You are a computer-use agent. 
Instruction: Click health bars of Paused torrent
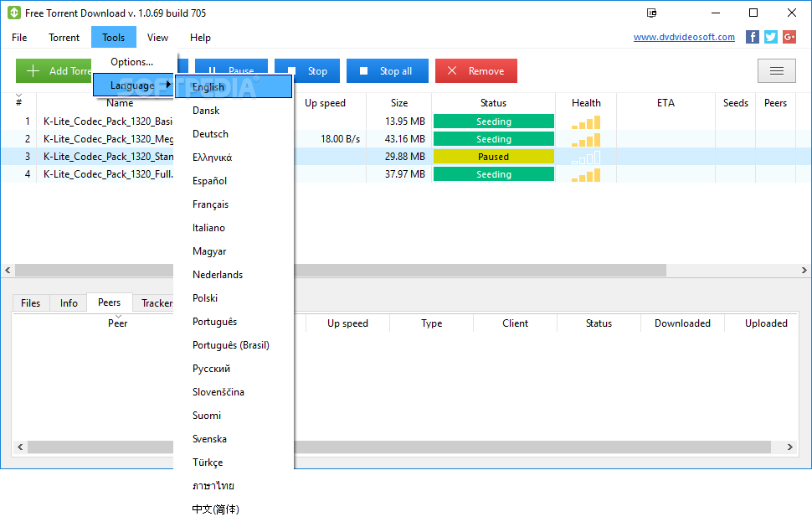tap(586, 157)
